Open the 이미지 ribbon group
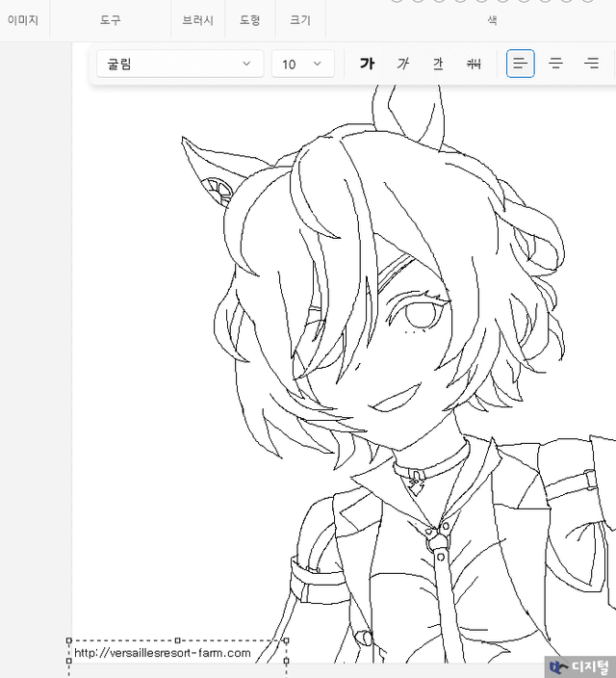616x678 pixels. click(23, 19)
